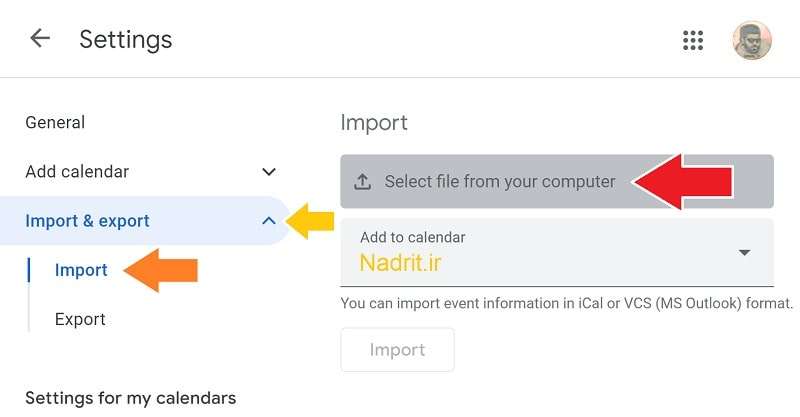Choose the Import sub-item in sidebar
This screenshot has height=417, width=800.
click(x=81, y=270)
